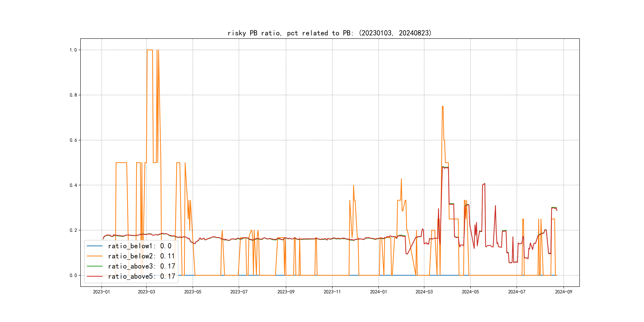Select the 'ratio_above5: 0.17' legend label
The width and height of the screenshot is (644, 322).
[141, 276]
